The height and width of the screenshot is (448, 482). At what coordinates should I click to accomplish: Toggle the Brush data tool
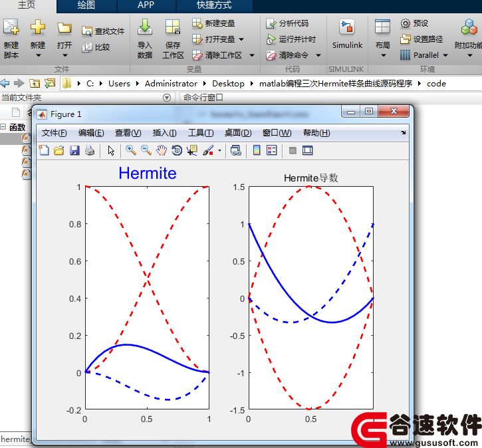(x=208, y=151)
